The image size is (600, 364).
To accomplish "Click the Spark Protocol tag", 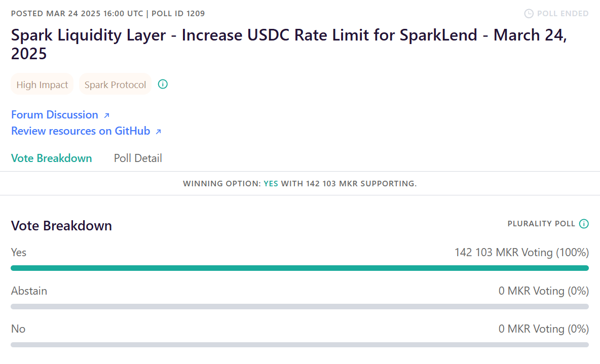I will click(x=115, y=85).
